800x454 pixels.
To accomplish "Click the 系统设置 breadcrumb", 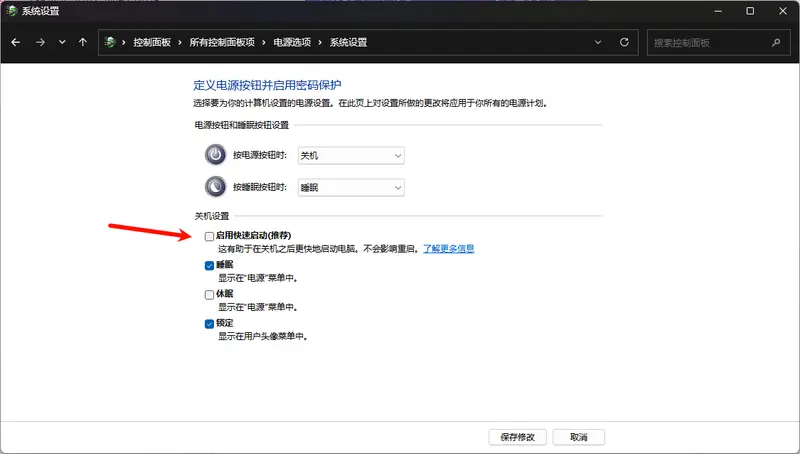I will (348, 42).
